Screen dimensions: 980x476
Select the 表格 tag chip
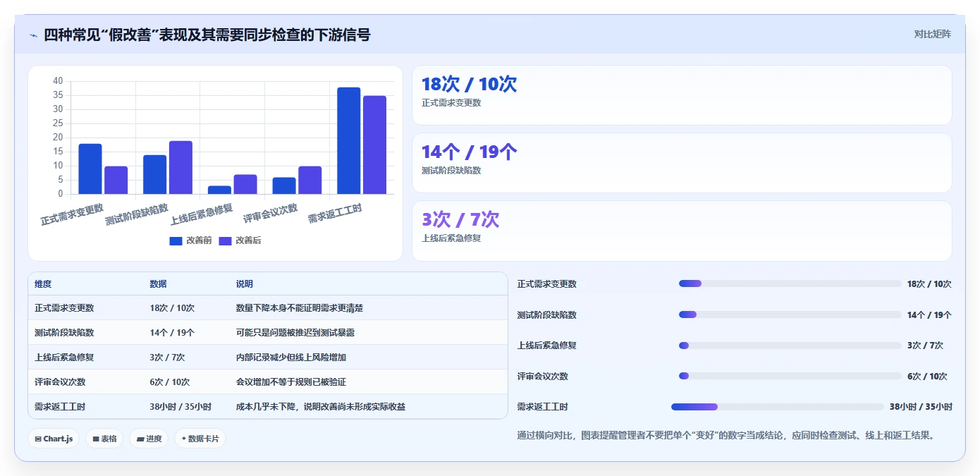[x=104, y=439]
